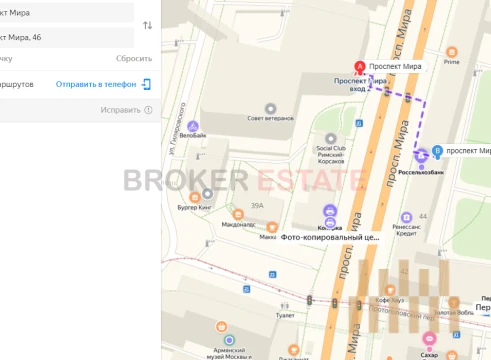Edit the start point field Проспект Мира
This screenshot has height=360, width=491.
coord(67,13)
